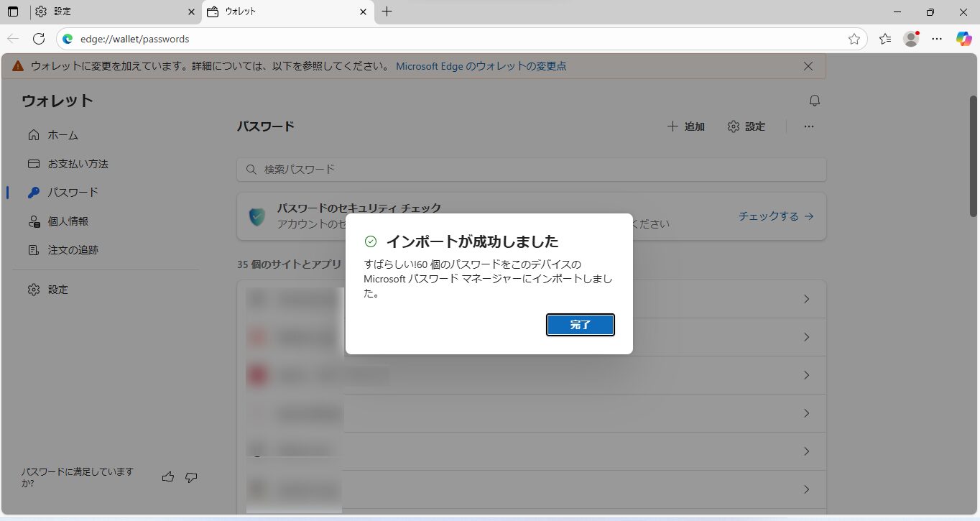Open the wallet notifications bell
The width and height of the screenshot is (980, 521).
coord(814,101)
